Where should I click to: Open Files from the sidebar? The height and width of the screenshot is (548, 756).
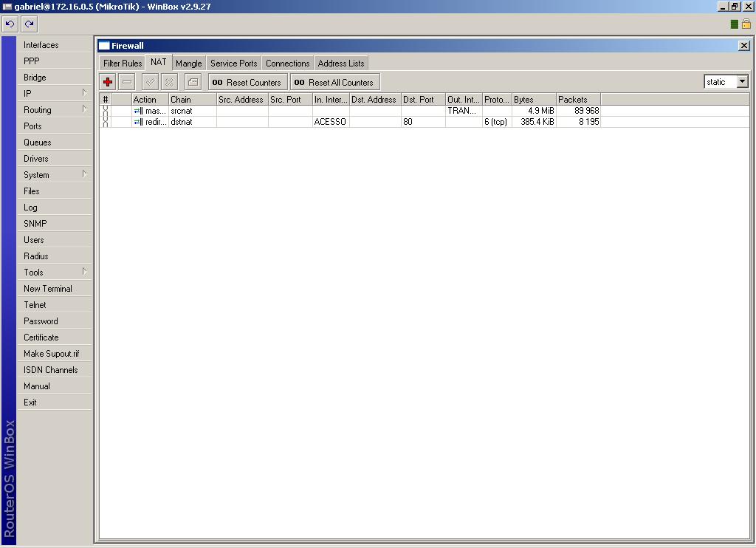coord(55,191)
